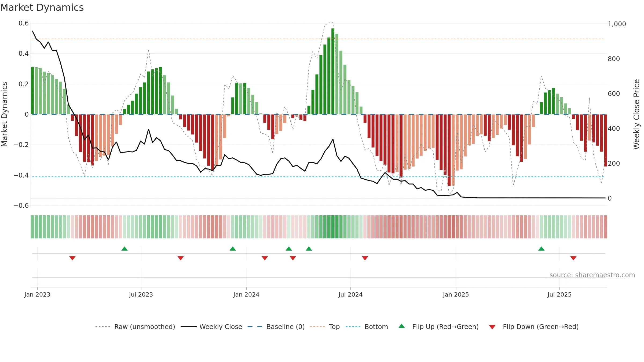Screen dimensions: 644x362
Task: Click the 0.6 tick on left axis
Action: 24,23
